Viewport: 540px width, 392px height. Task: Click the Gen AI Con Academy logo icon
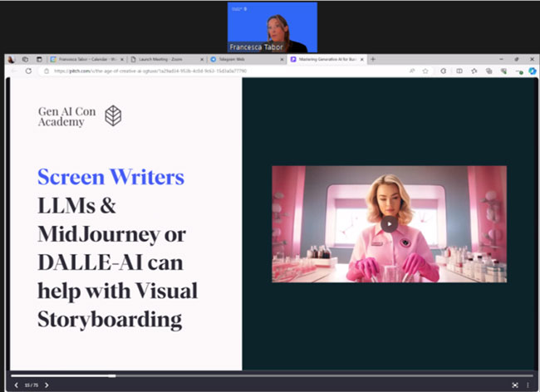coord(113,115)
